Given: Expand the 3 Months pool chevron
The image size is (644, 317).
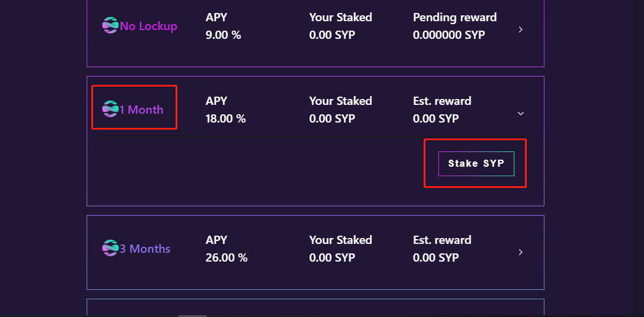Looking at the screenshot, I should coord(520,252).
